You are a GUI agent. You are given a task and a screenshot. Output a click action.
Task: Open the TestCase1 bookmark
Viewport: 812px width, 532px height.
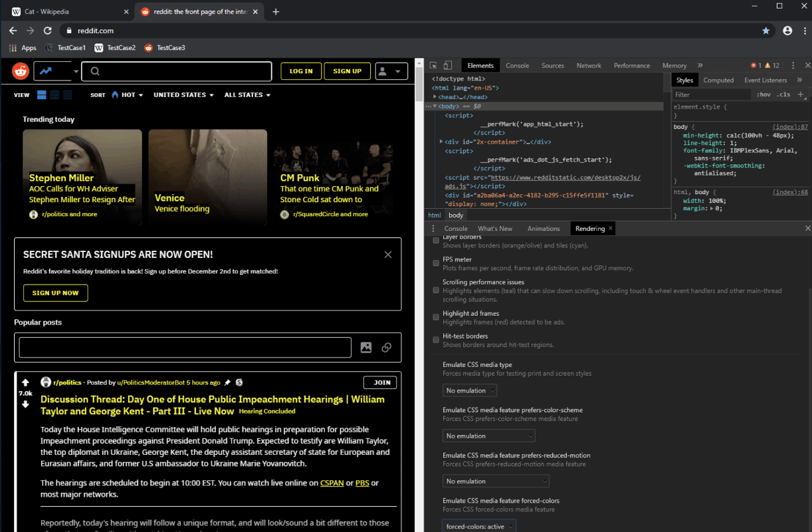65,48
